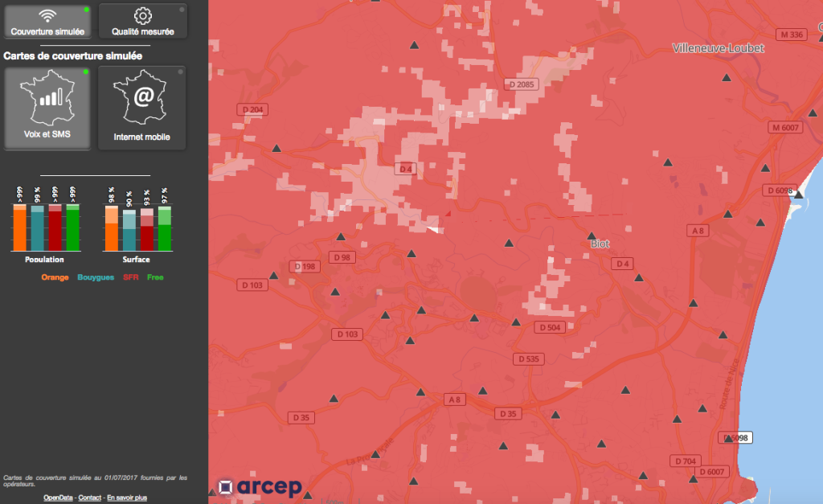Select the SFR operator label
The width and height of the screenshot is (823, 504).
pos(131,277)
